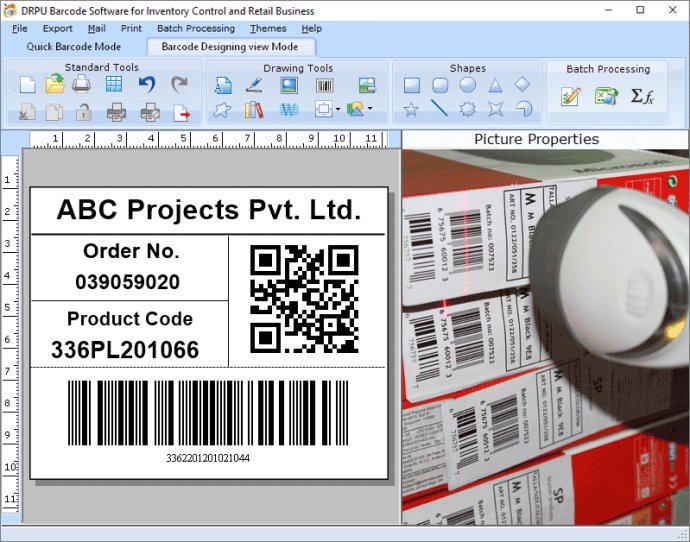
Task: Click the Batch Processing edit pencil icon
Action: (571, 96)
